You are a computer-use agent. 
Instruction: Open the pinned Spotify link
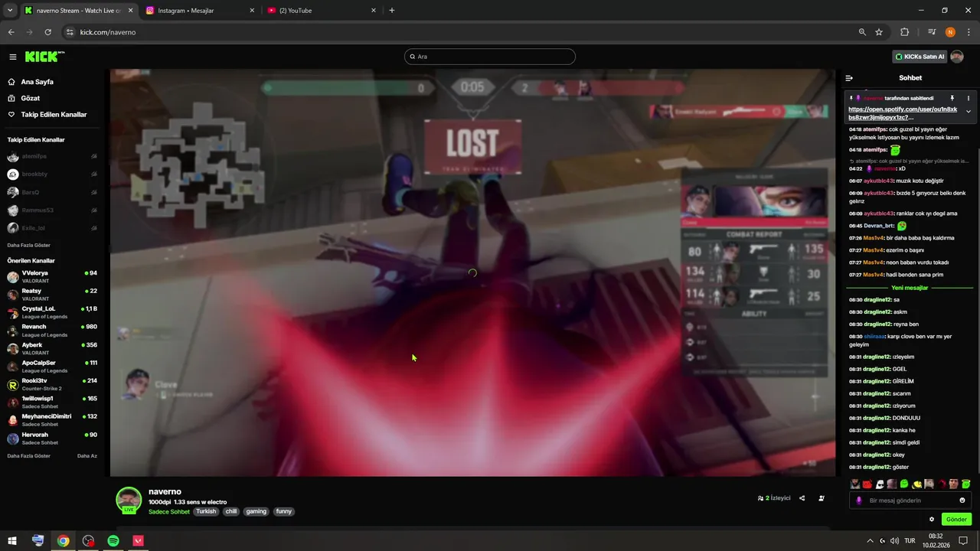coord(902,113)
